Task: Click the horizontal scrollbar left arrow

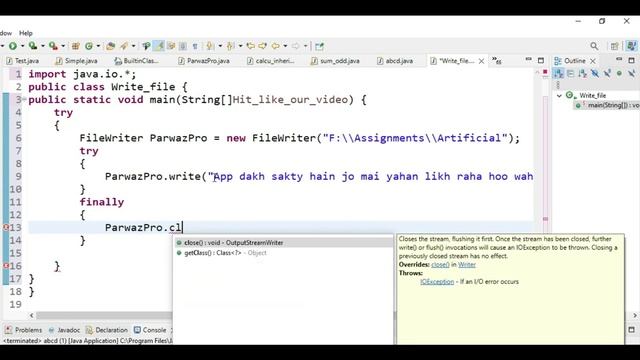Action: coord(32,316)
